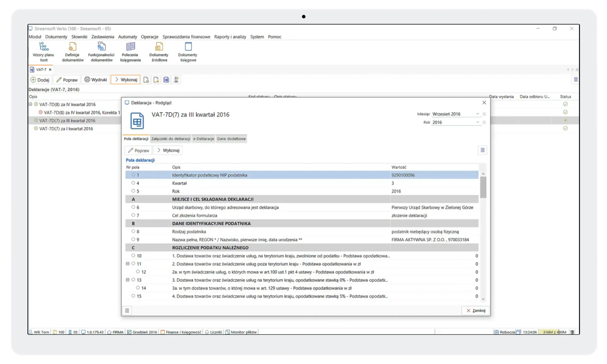Click Wydruki button in main toolbar
Viewport: 607px width, 364px height.
click(x=96, y=80)
